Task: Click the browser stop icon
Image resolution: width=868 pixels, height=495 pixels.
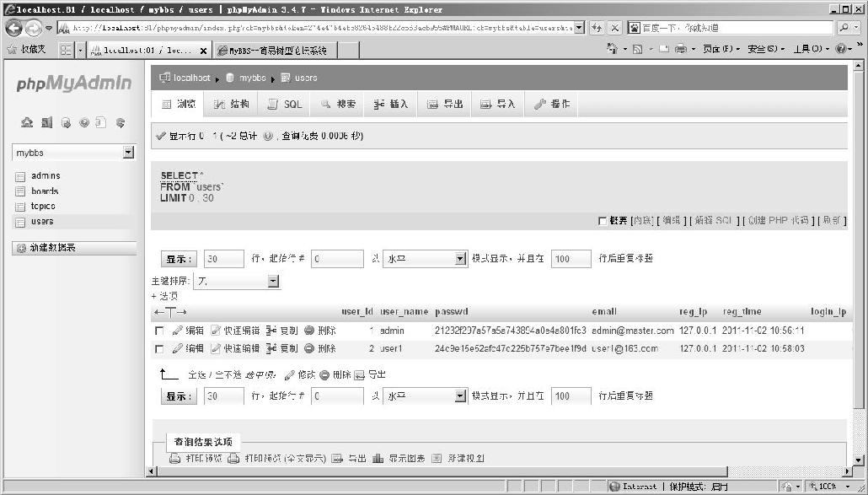Action: pyautogui.click(x=614, y=28)
